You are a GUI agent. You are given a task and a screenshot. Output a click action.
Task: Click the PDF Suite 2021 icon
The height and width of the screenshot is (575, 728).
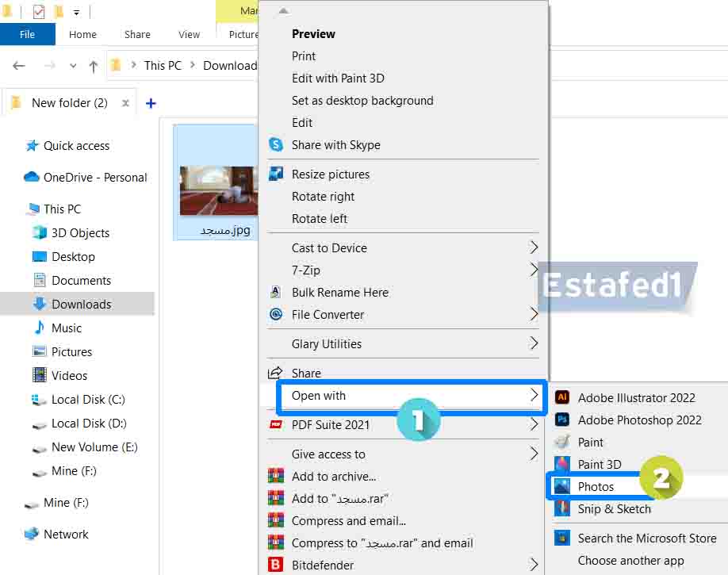[276, 425]
